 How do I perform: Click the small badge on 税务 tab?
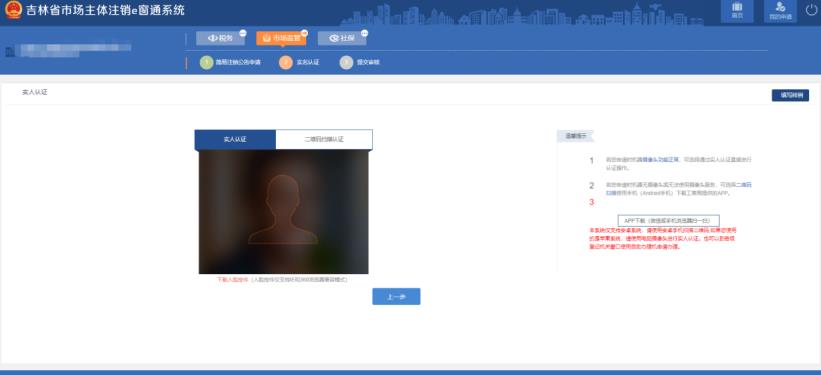[243, 33]
